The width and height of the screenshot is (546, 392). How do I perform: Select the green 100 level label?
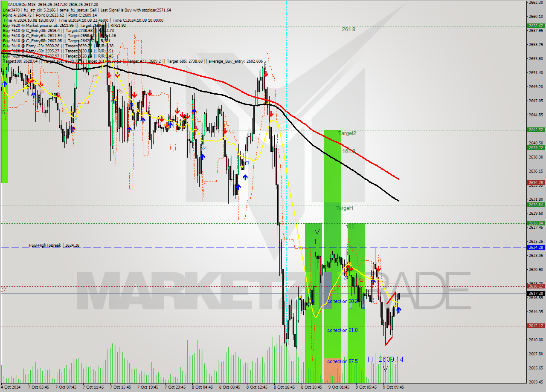click(x=350, y=227)
